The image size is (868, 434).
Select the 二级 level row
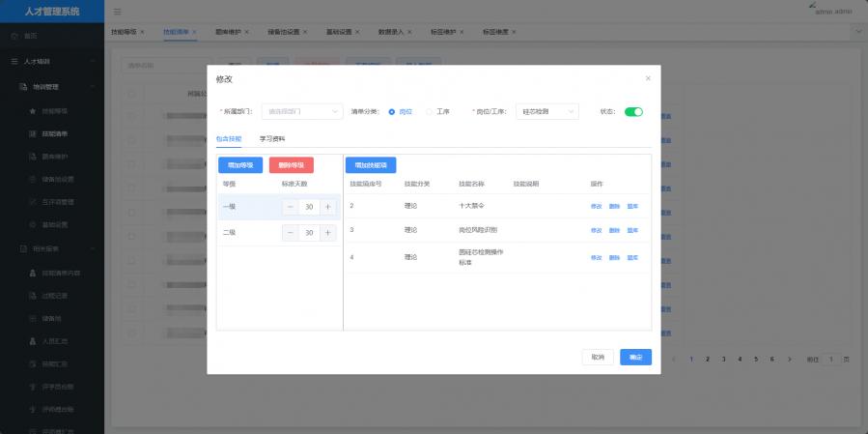[280, 233]
